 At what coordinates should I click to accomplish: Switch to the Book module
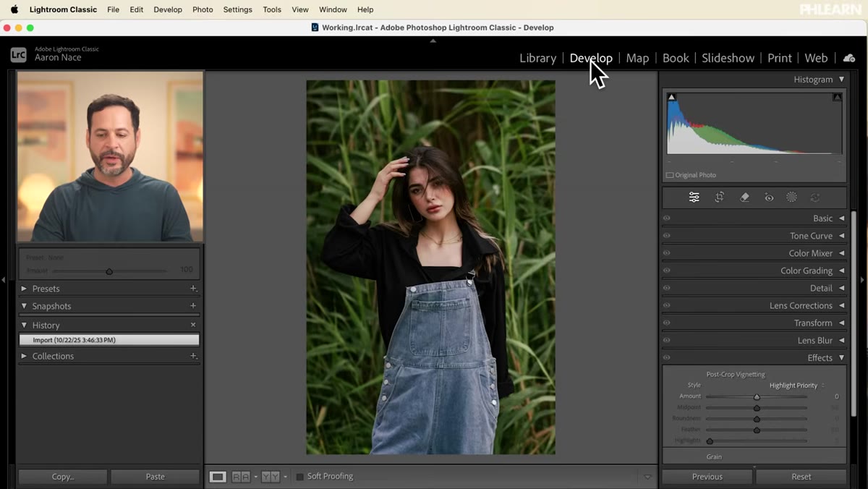tap(676, 58)
